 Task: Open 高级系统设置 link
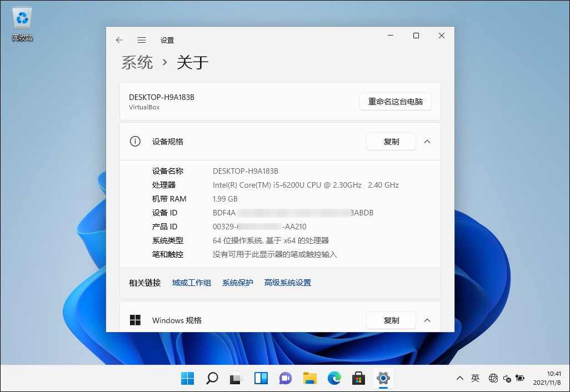coord(288,283)
